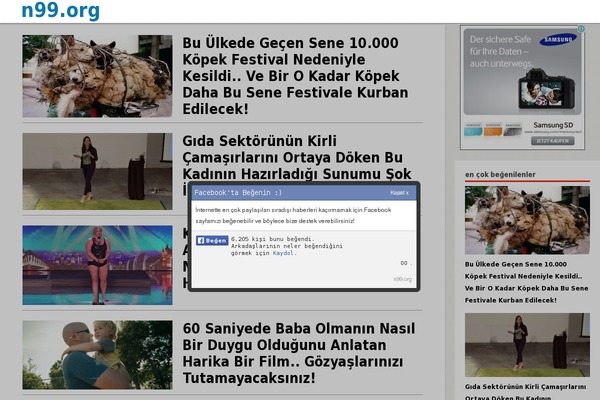Click the 'n99.org' credit in popup footer
This screenshot has height=400, width=600.
click(x=403, y=279)
